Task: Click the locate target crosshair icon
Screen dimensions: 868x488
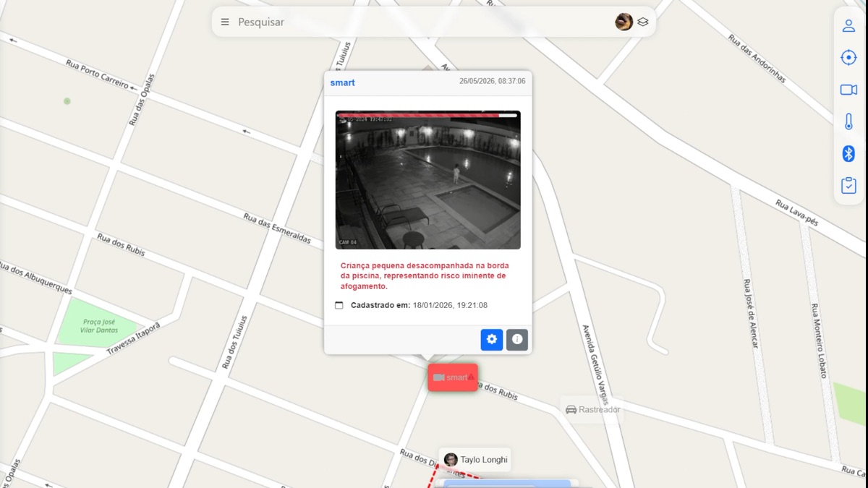Action: point(848,57)
